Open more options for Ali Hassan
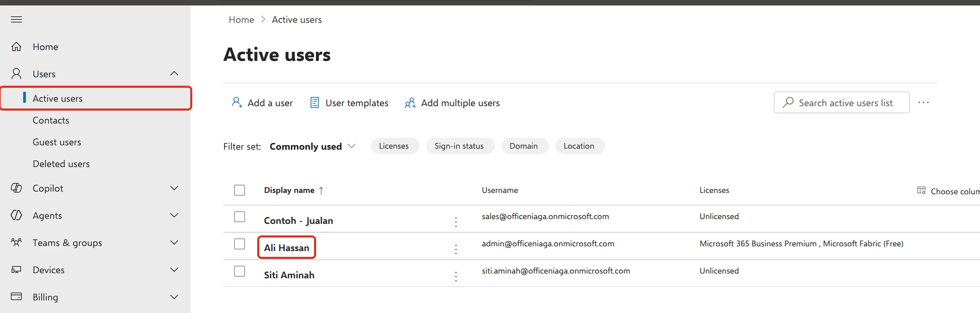980x313 pixels. [x=456, y=249]
